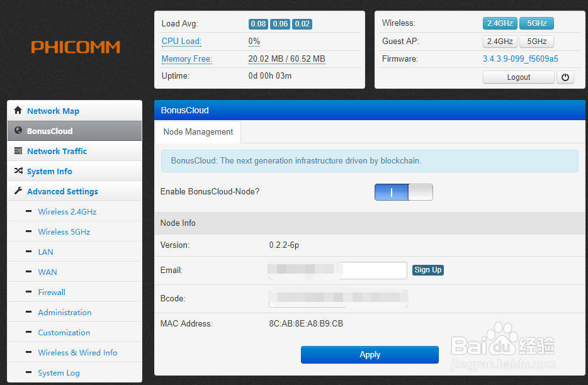Click the Sign Up button
The image size is (588, 385).
pos(428,270)
